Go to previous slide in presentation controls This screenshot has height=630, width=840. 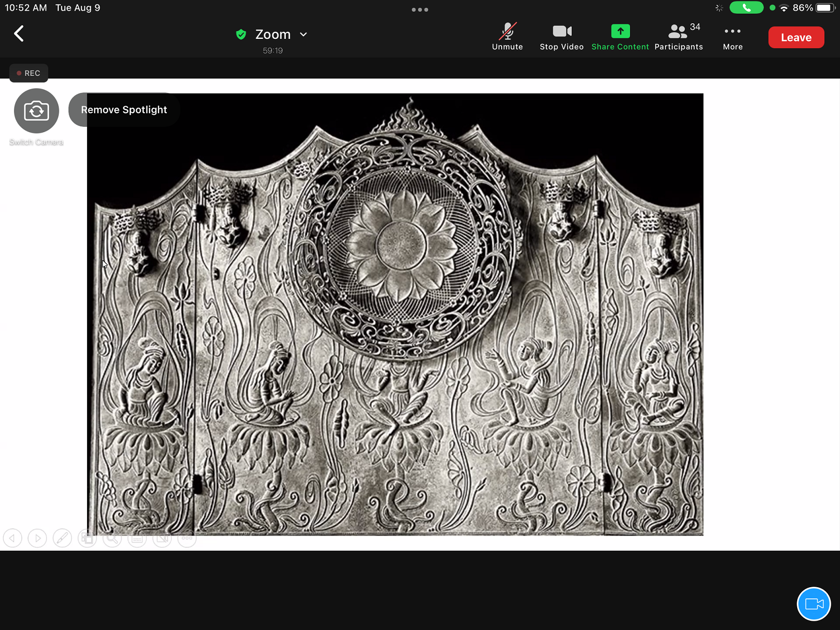click(13, 538)
